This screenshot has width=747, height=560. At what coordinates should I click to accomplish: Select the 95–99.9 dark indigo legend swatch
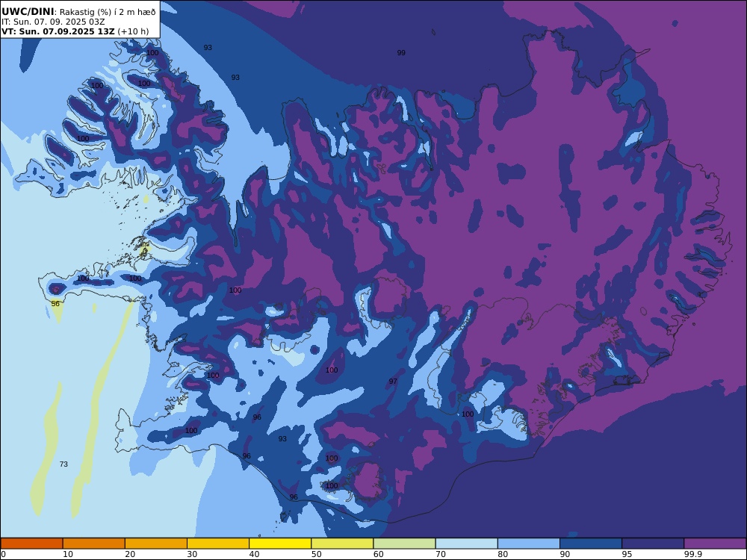(653, 544)
